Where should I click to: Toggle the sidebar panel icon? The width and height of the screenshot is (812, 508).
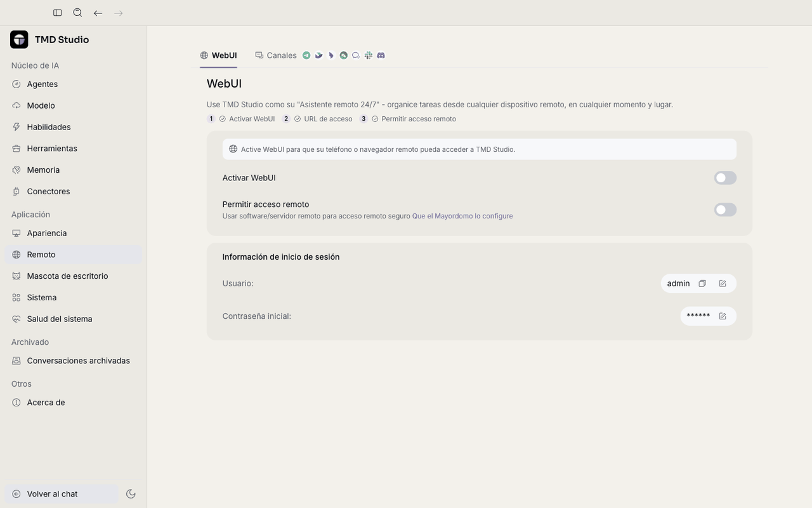pos(58,13)
